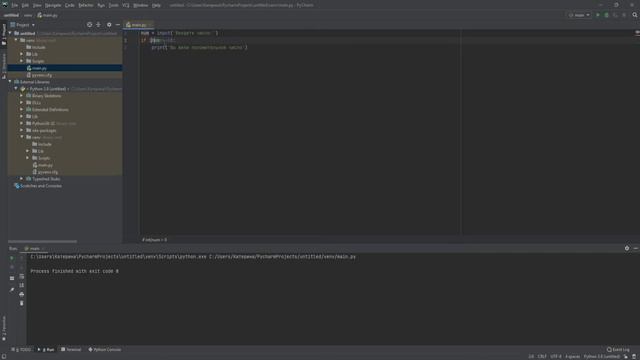Viewport: 640px width, 360px height.
Task: Open the TODO tool window
Action: point(21,350)
